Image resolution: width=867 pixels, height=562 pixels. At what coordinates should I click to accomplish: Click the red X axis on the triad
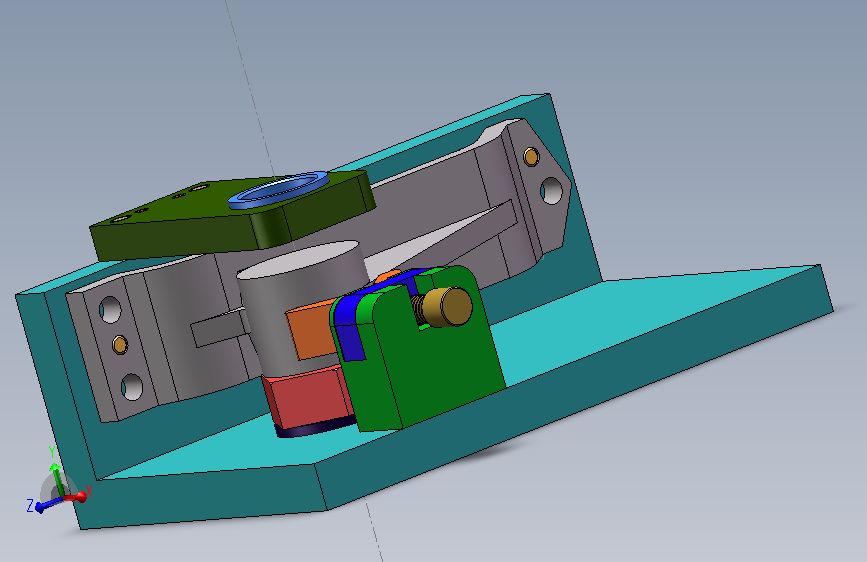[77, 496]
